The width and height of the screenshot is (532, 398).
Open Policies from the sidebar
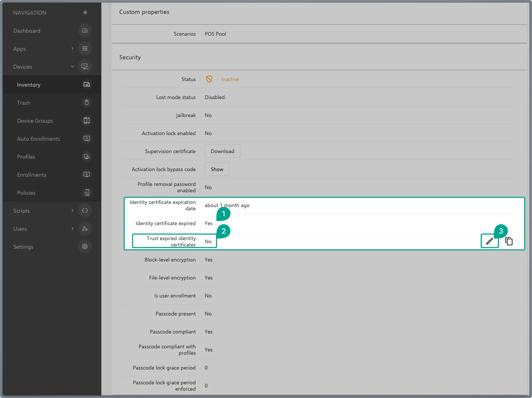[x=26, y=193]
